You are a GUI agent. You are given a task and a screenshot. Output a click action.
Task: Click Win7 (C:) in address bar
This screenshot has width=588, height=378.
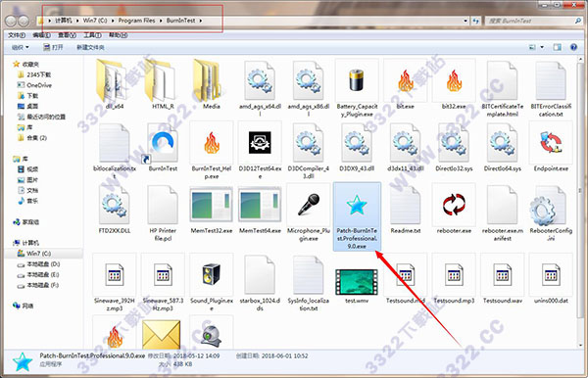(95, 21)
